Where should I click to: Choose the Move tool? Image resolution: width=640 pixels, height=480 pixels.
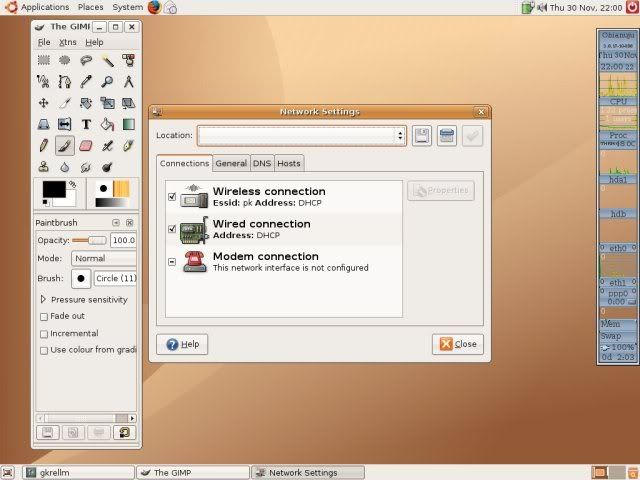coord(44,103)
